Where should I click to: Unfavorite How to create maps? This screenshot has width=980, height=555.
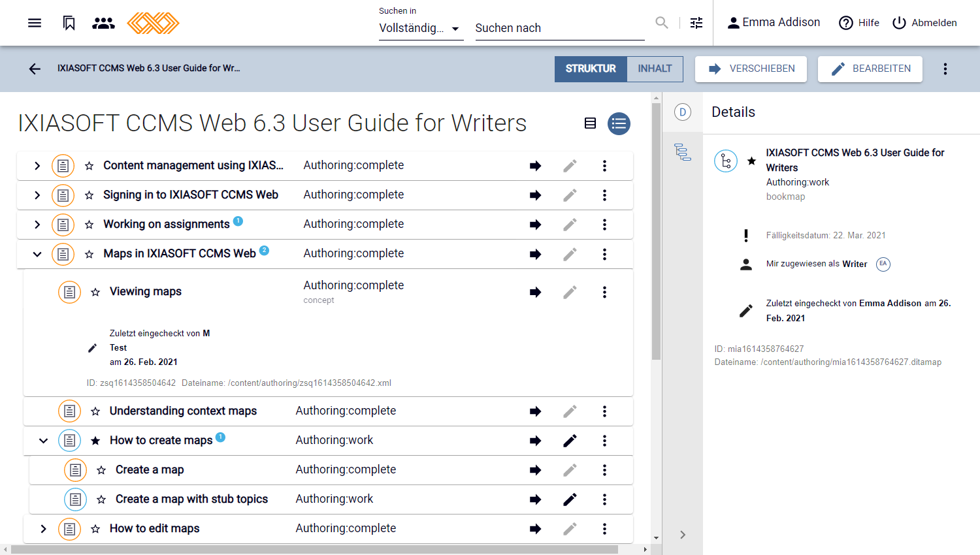pyautogui.click(x=95, y=441)
